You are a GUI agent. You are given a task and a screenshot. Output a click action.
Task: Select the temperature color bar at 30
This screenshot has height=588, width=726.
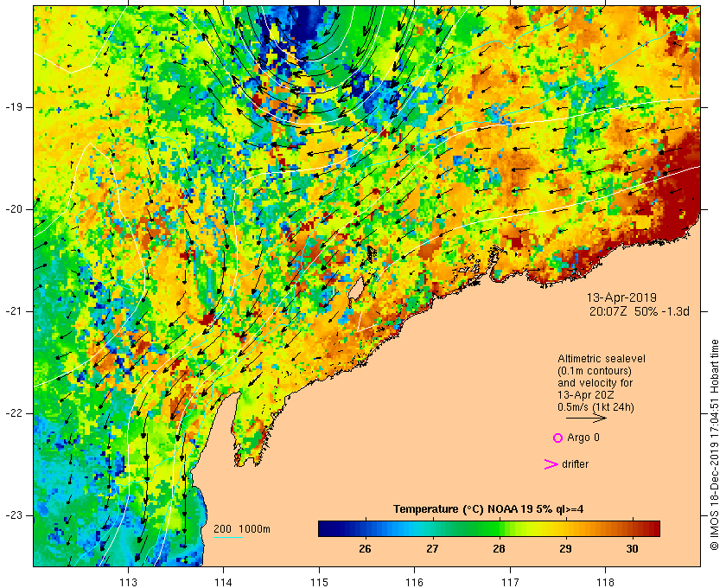pyautogui.click(x=632, y=528)
